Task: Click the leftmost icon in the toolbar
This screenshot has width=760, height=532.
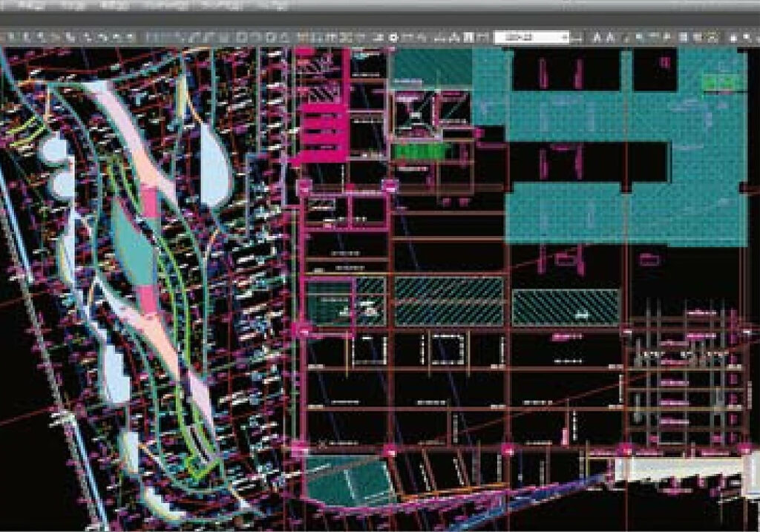Action: (x=9, y=36)
